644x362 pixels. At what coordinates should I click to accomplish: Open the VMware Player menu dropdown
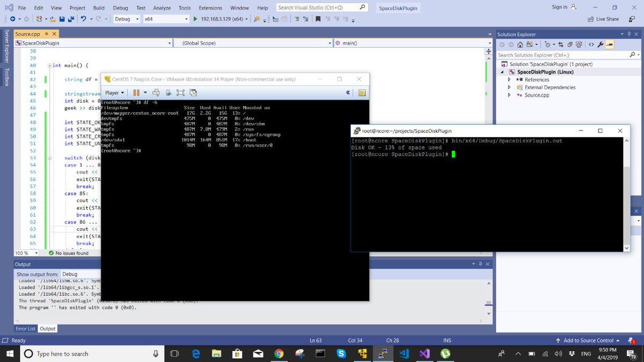115,93
